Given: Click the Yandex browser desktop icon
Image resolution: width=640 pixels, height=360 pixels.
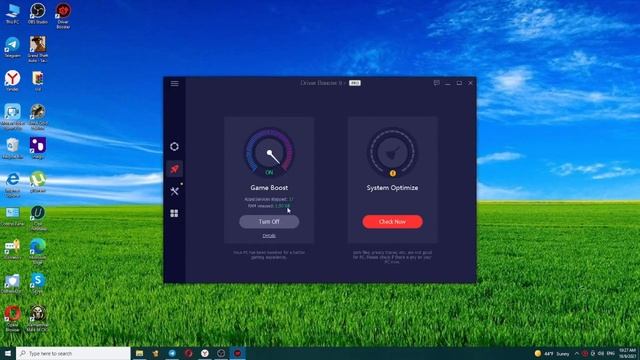Looking at the screenshot, I should [12, 81].
